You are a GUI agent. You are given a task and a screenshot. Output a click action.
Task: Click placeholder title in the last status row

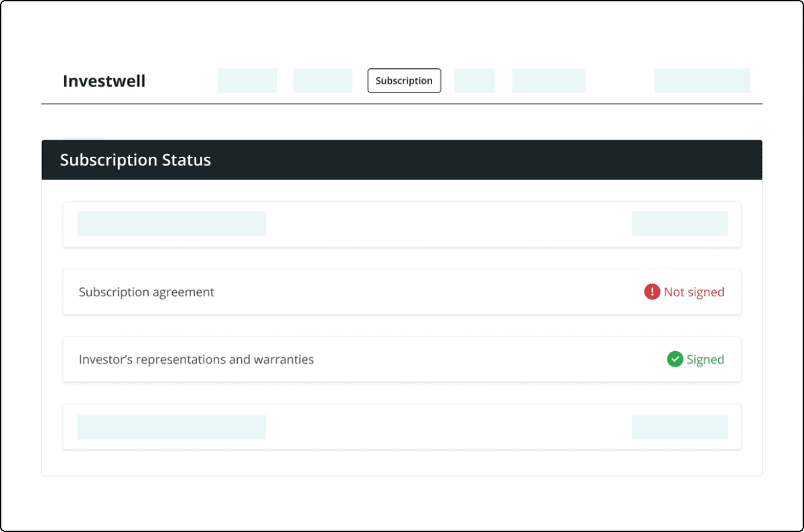[x=172, y=427]
